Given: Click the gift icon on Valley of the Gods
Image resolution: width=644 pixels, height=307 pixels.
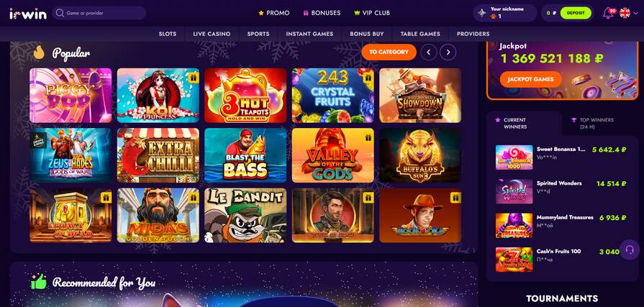Looking at the screenshot, I should pyautogui.click(x=368, y=137).
